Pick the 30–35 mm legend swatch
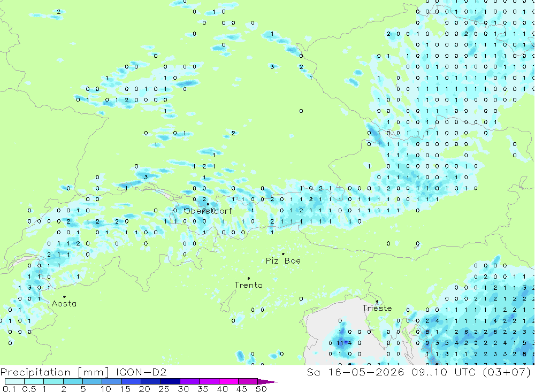The image size is (535, 392). [x=190, y=381]
